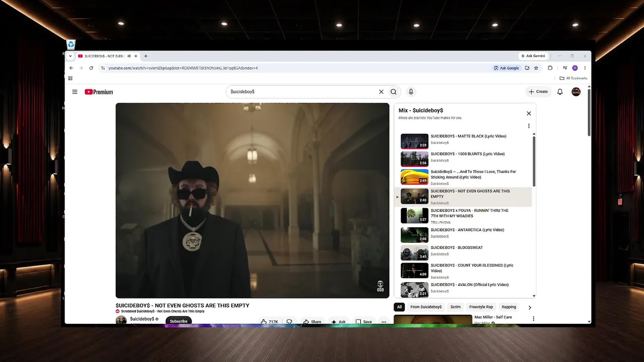Reload the YouTube page
This screenshot has height=362, width=644.
(91, 68)
